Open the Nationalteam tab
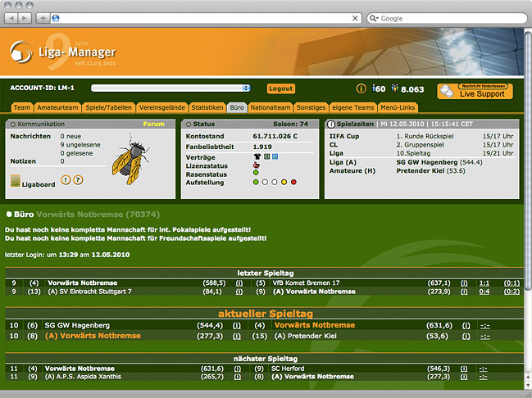This screenshot has width=532, height=398. [x=271, y=107]
